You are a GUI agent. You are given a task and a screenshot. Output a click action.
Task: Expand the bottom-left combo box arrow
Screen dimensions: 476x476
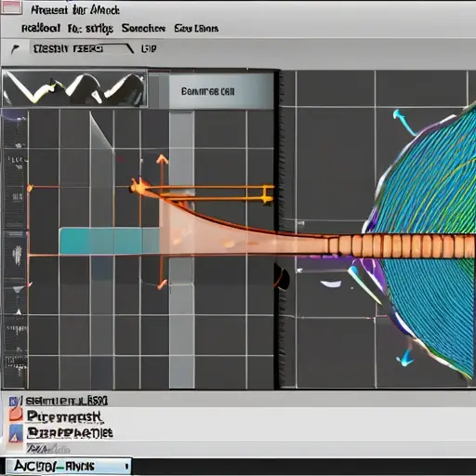tap(126, 467)
